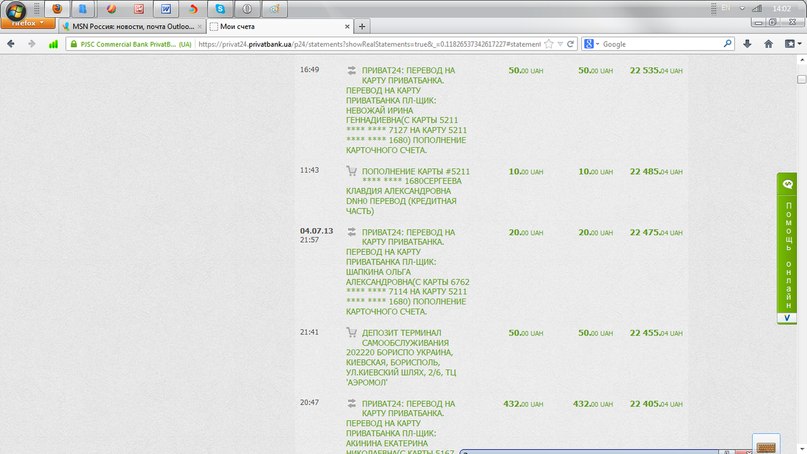The width and height of the screenshot is (807, 454).
Task: Reload the current page
Action: pyautogui.click(x=570, y=44)
